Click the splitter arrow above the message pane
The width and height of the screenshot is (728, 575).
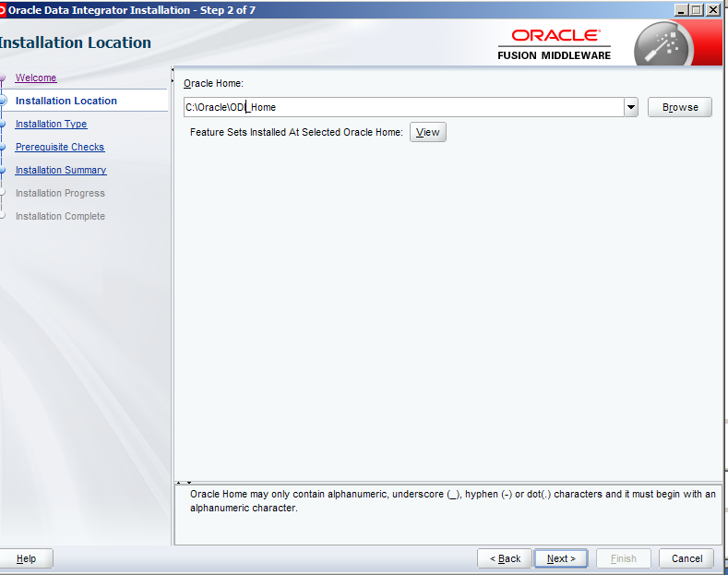[179, 482]
